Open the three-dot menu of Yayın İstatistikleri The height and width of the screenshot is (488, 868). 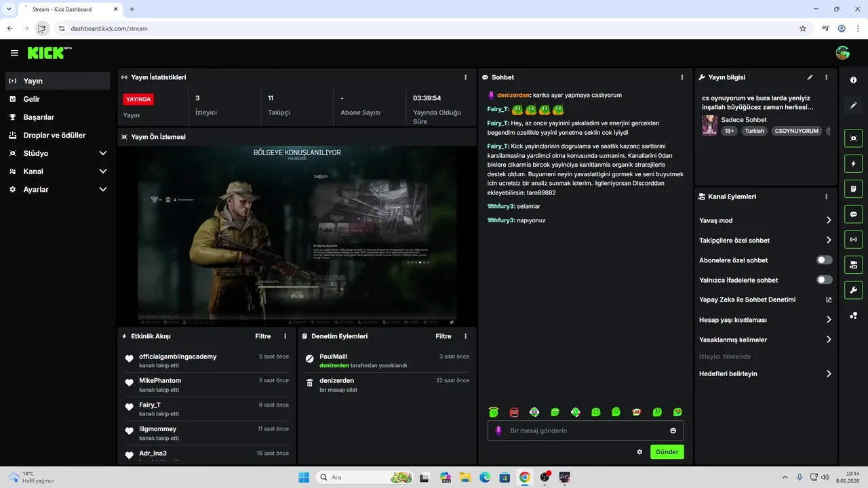tap(465, 77)
